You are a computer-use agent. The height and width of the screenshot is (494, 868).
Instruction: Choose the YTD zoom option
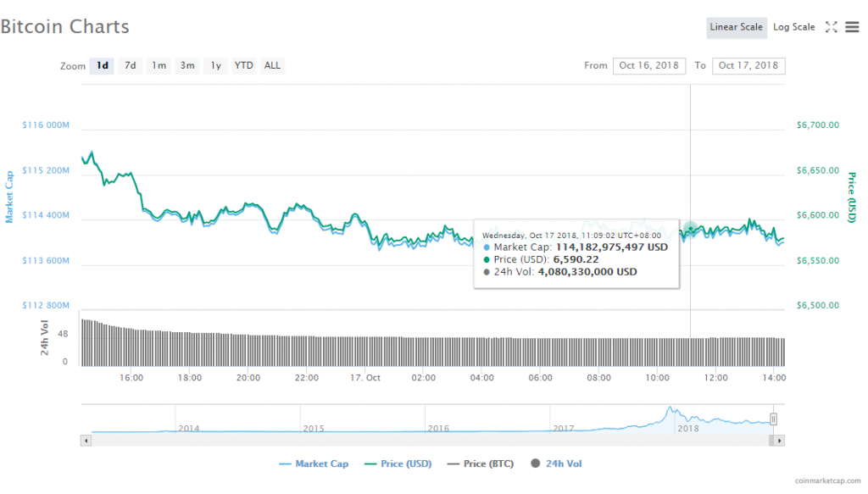pos(244,65)
